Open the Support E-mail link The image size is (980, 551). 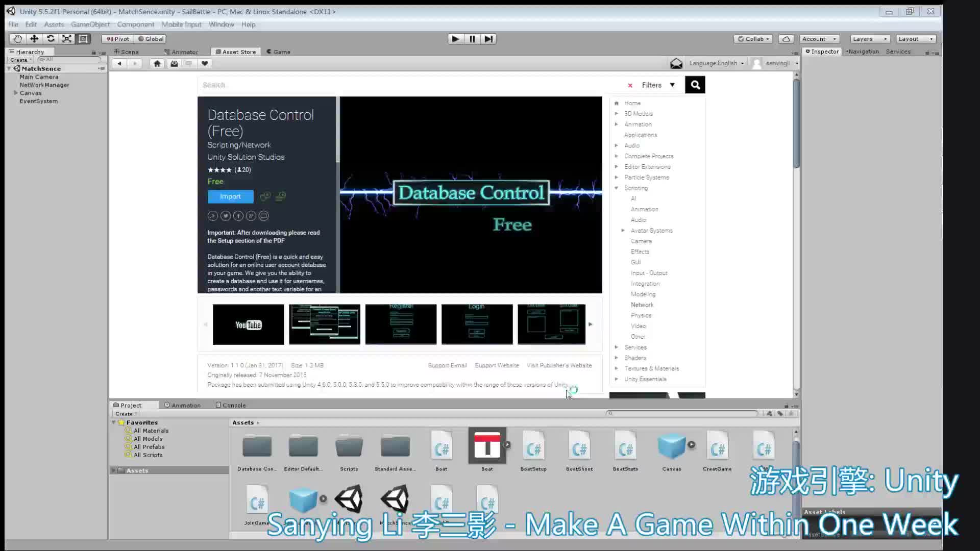(447, 365)
